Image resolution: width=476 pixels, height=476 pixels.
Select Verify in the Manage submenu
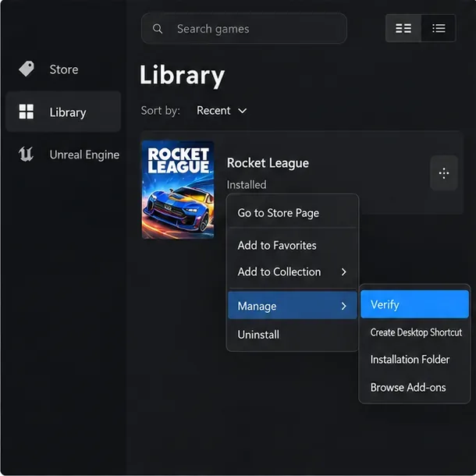coord(414,304)
